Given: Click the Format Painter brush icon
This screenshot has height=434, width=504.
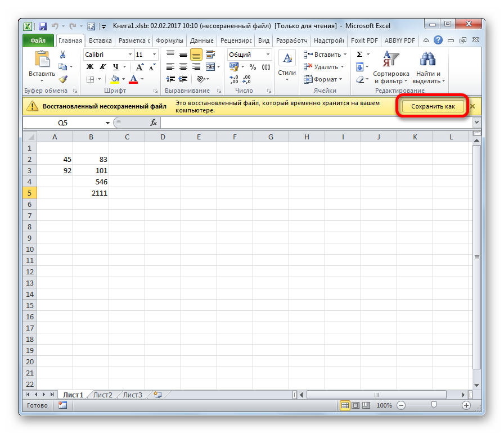Looking at the screenshot, I should tap(63, 79).
